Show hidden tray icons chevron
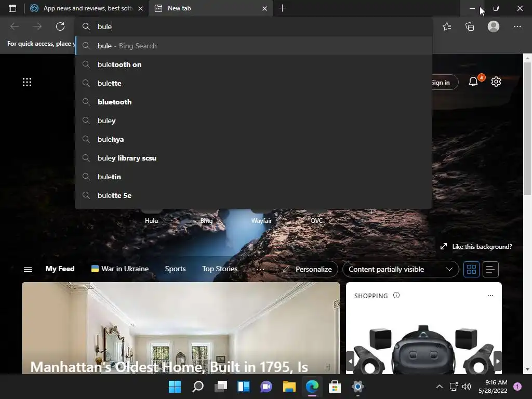 pyautogui.click(x=440, y=387)
